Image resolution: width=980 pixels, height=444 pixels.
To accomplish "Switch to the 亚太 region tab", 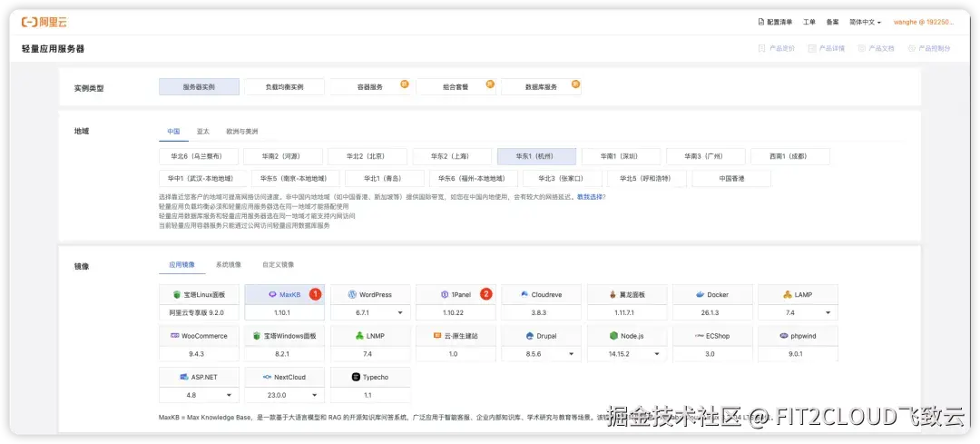I will (x=203, y=132).
